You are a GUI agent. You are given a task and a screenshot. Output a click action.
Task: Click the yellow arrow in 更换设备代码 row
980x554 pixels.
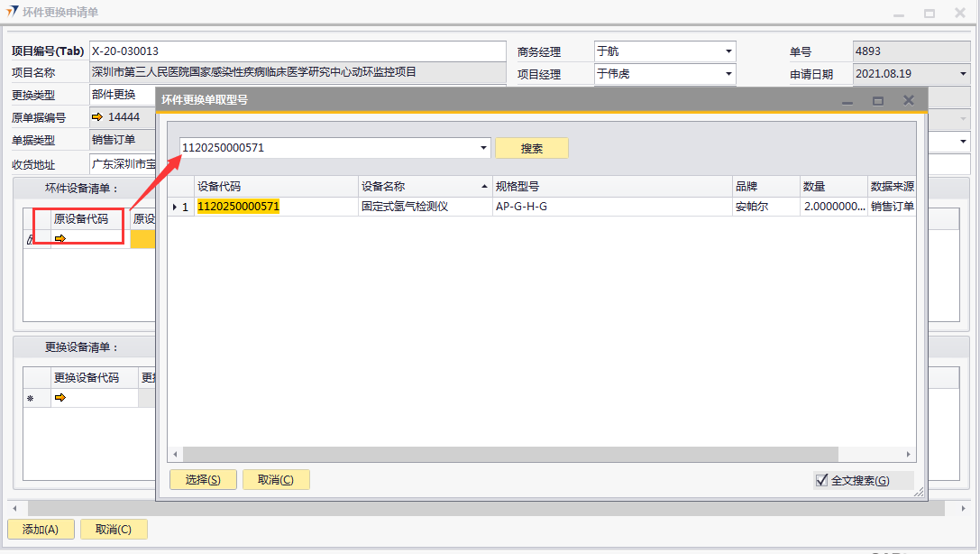coord(60,398)
